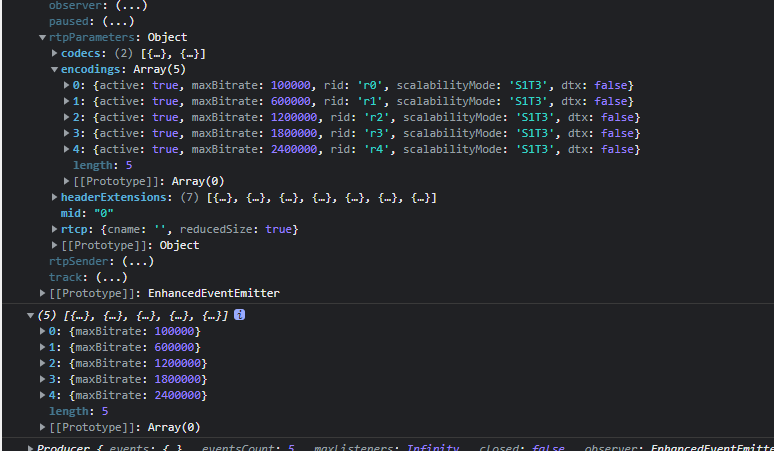Screen dimensions: 774x451
Task: Collapse the encodings Array(5) node
Action: click(x=54, y=70)
